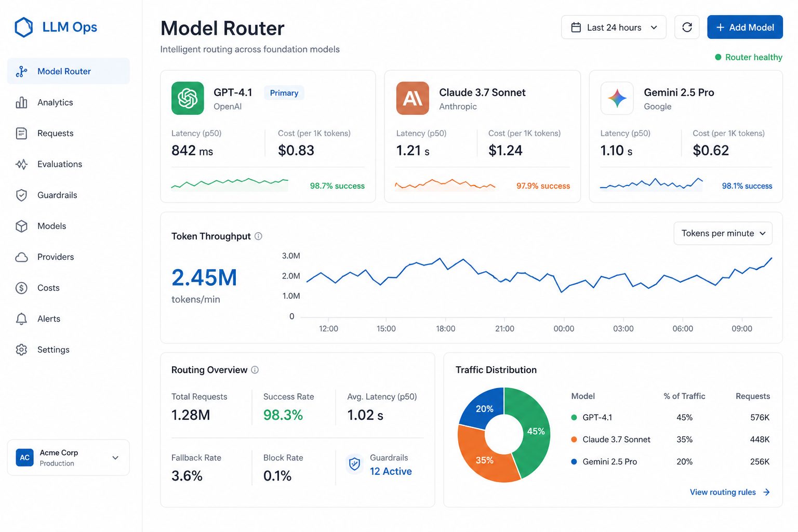Click the Add Model button
This screenshot has width=798, height=532.
[x=744, y=28]
